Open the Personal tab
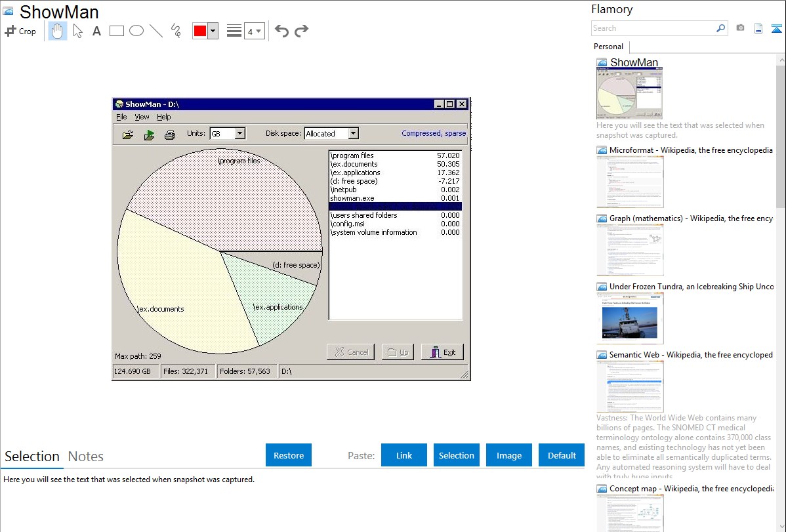The image size is (786, 532). (608, 47)
